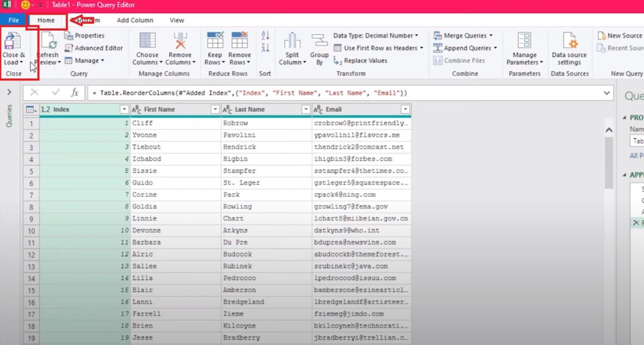
Task: Select the Last Name cell "Kilcoyne"
Action: (267, 326)
